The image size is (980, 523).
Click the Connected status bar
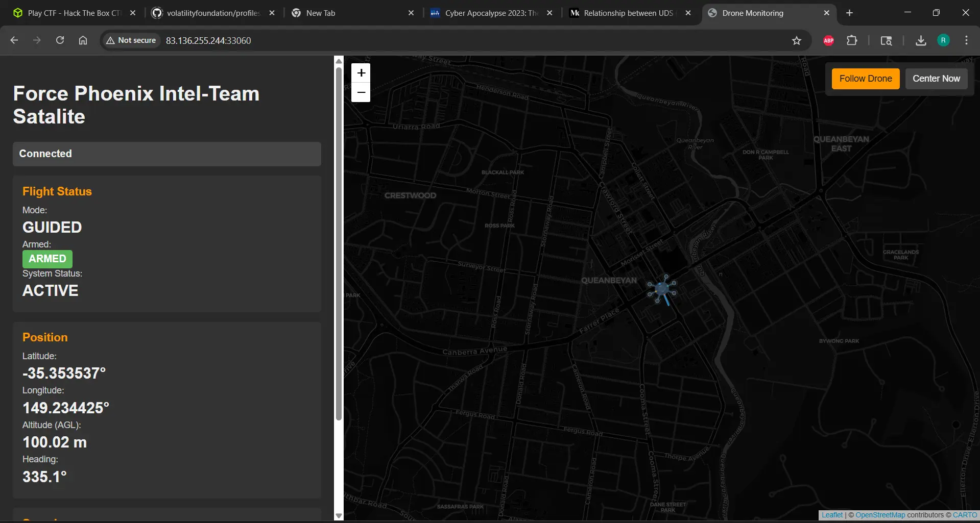tap(167, 154)
